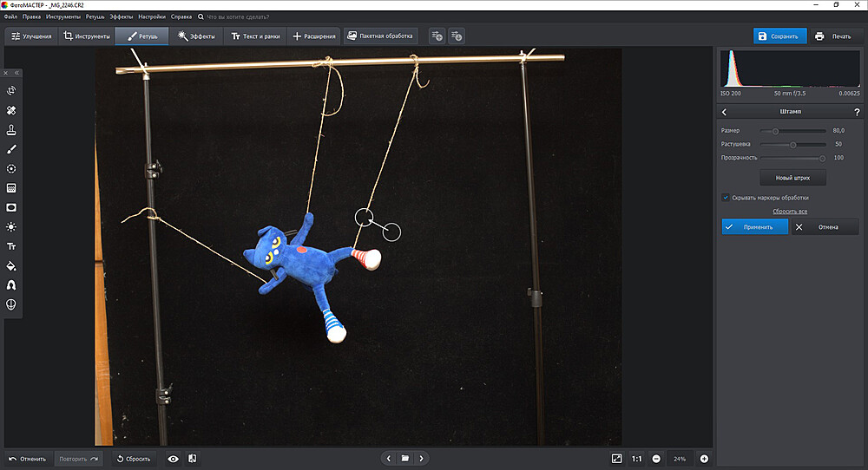868x470 pixels.
Task: Click the 'Сбросить все' link
Action: pos(790,212)
